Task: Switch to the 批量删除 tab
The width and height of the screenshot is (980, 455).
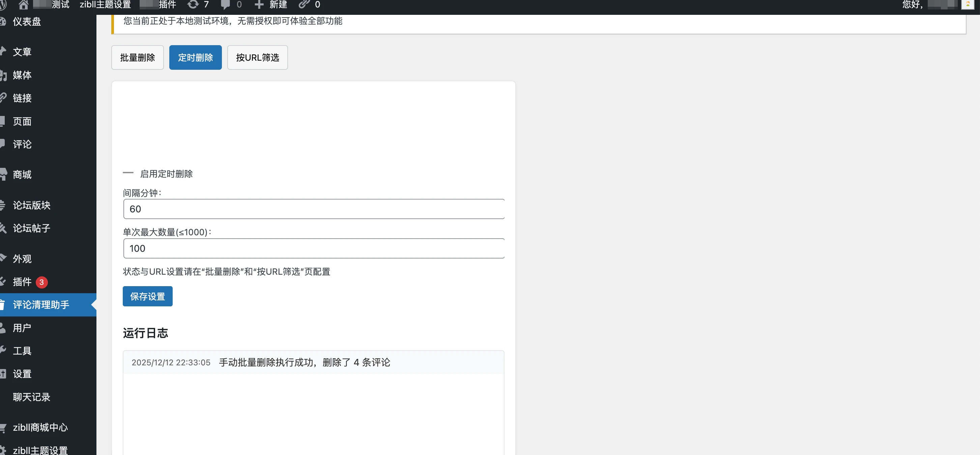Action: [137, 57]
